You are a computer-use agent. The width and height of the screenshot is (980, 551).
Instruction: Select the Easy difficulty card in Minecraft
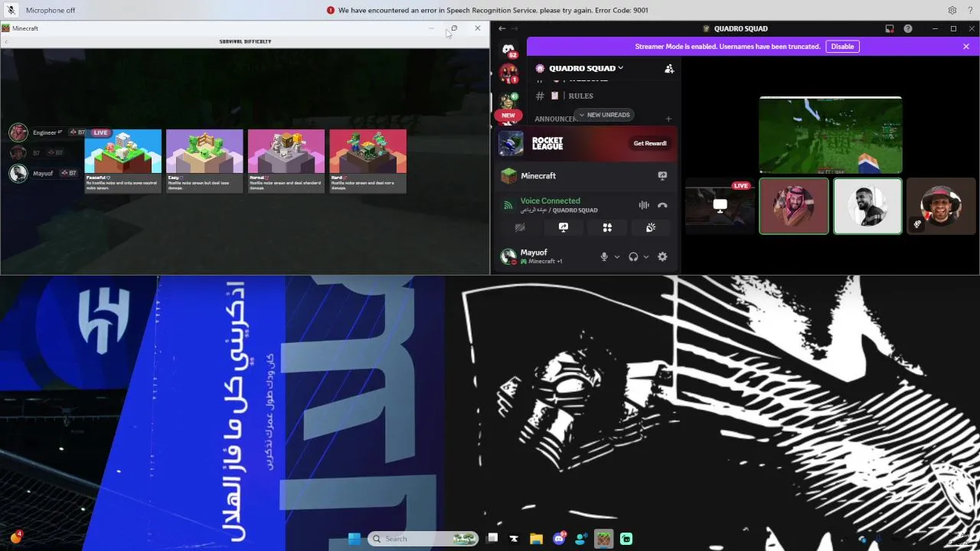pos(204,161)
